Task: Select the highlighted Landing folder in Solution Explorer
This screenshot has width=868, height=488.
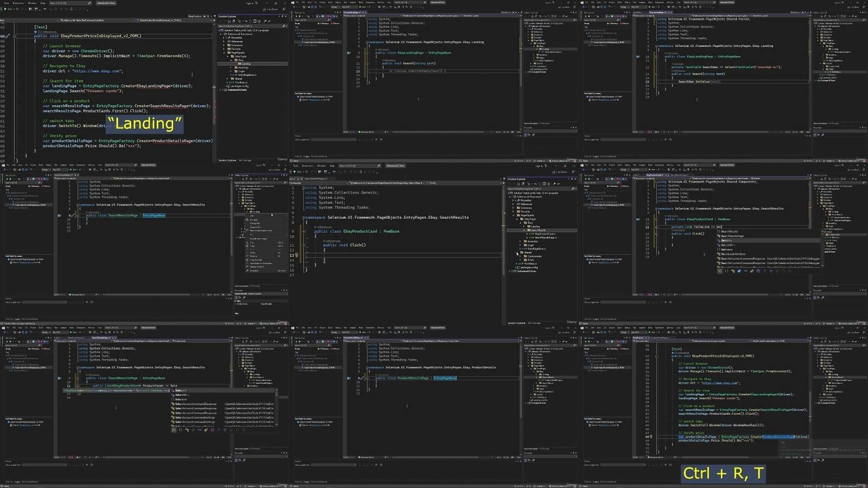Action: 246,64
